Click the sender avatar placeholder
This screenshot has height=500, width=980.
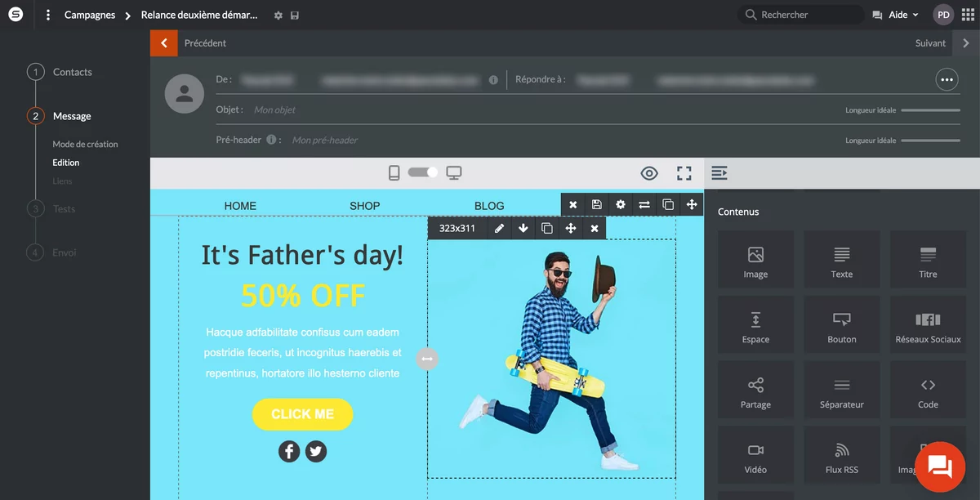185,93
